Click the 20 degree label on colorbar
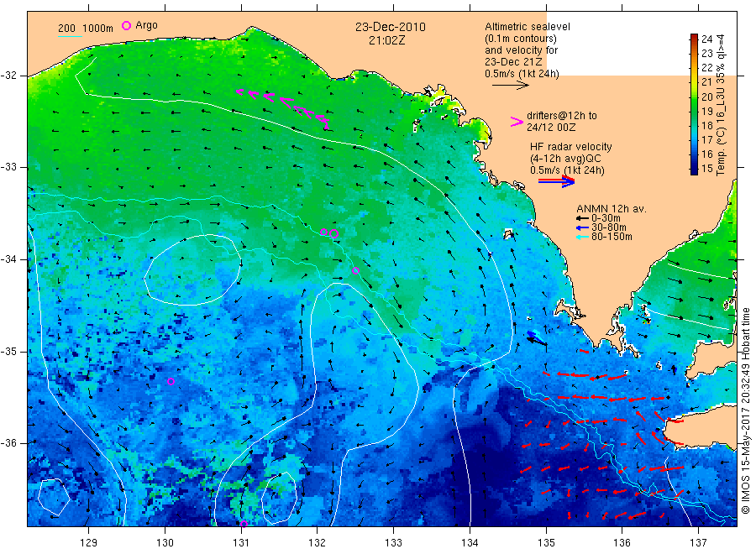The height and width of the screenshot is (554, 756). tap(706, 97)
